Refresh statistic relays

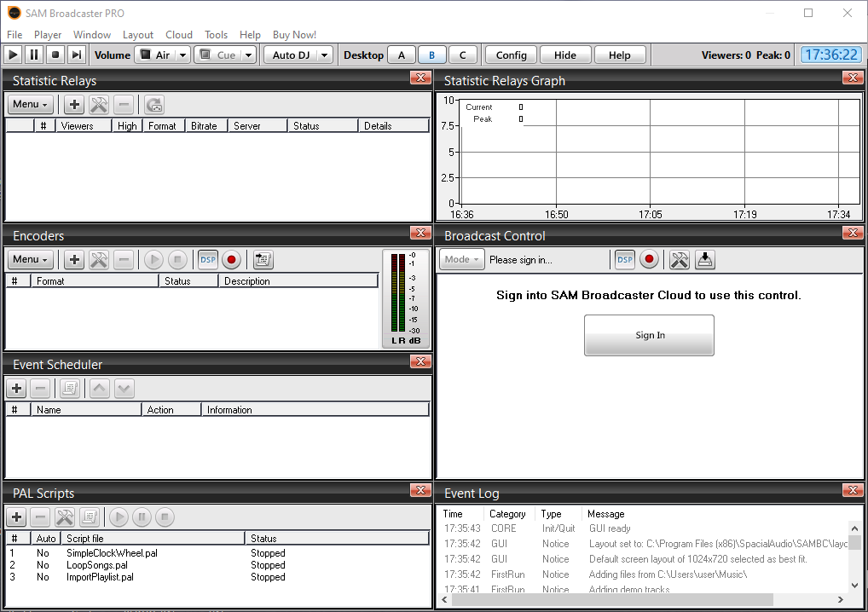154,104
